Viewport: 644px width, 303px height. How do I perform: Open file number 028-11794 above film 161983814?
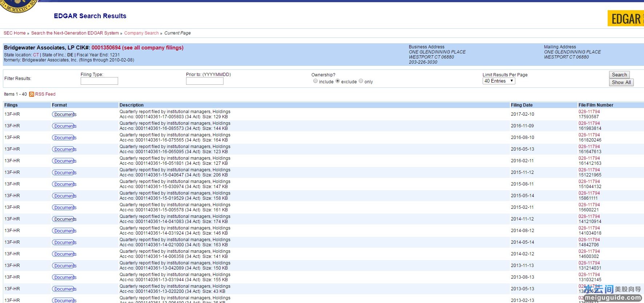click(x=589, y=123)
